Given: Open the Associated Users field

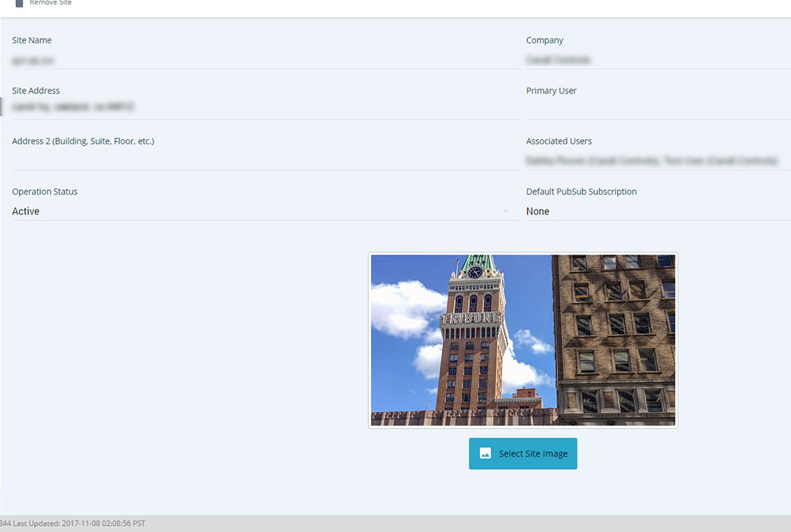Looking at the screenshot, I should (x=659, y=160).
